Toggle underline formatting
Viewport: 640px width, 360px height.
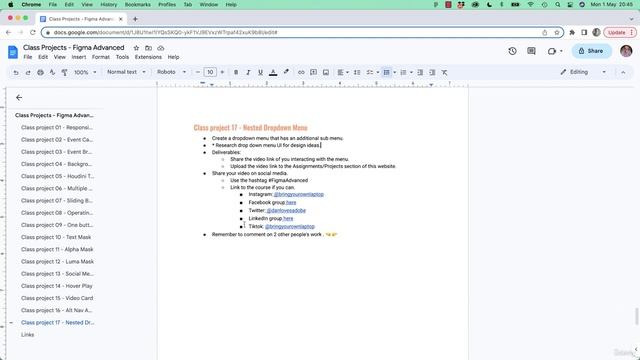pyautogui.click(x=260, y=72)
